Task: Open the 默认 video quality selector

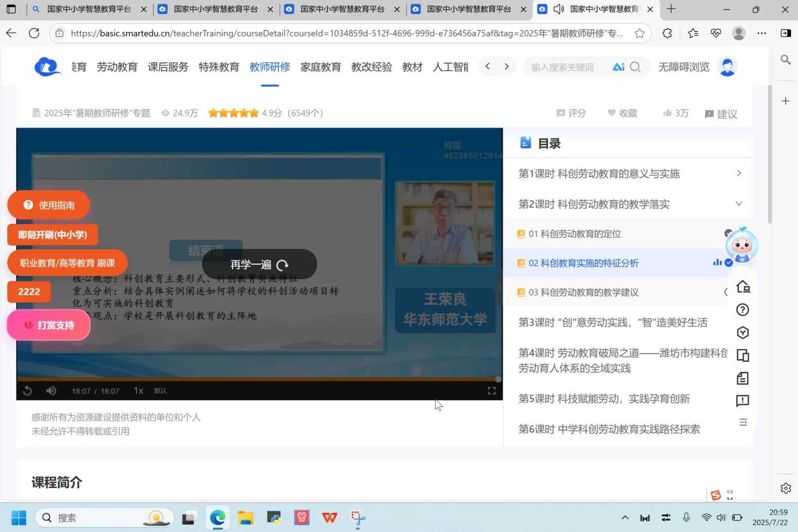Action: (160, 390)
